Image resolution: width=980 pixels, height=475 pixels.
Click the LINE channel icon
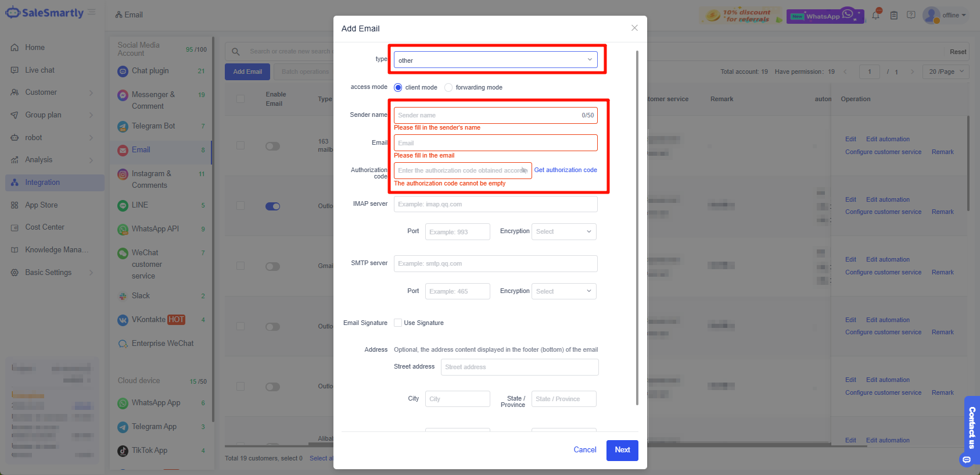(123, 205)
